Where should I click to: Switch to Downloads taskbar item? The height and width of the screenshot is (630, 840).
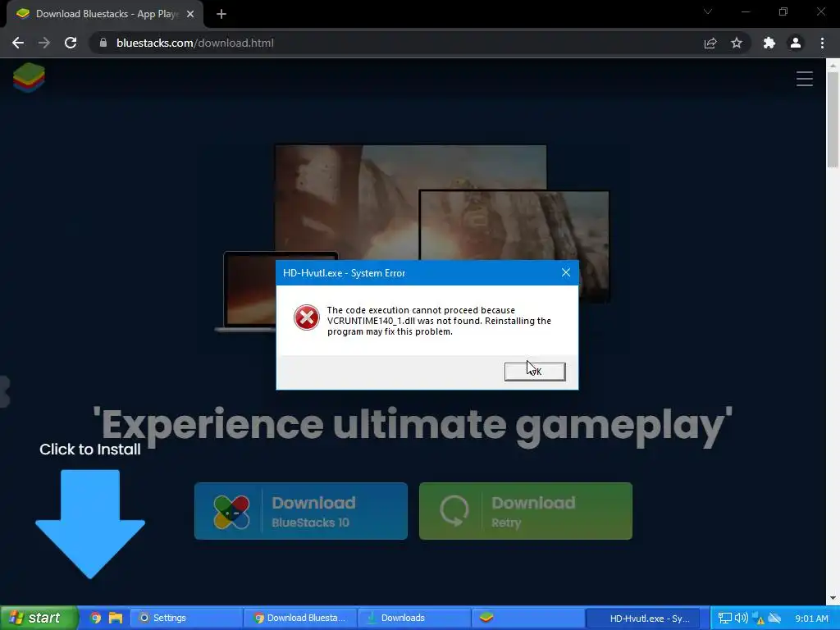pos(414,618)
